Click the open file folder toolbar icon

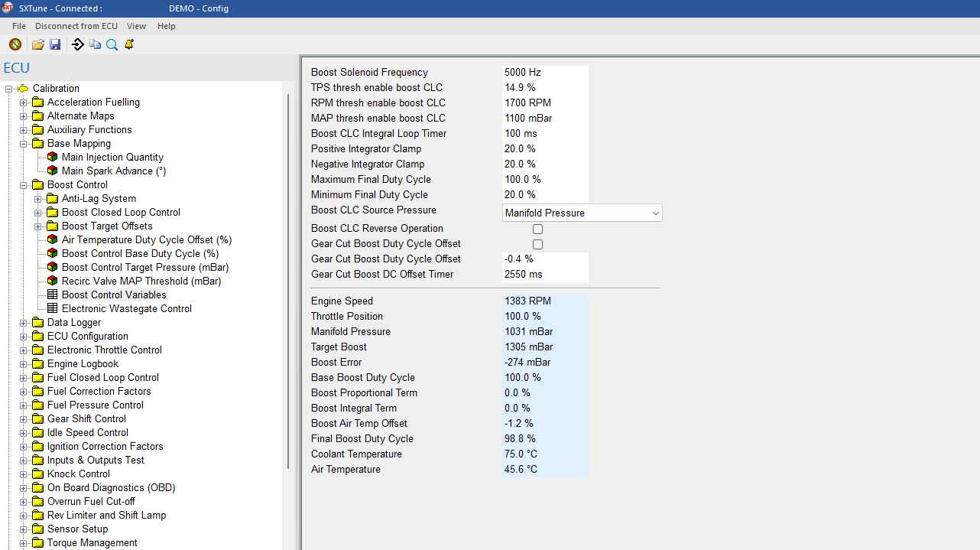tap(37, 44)
